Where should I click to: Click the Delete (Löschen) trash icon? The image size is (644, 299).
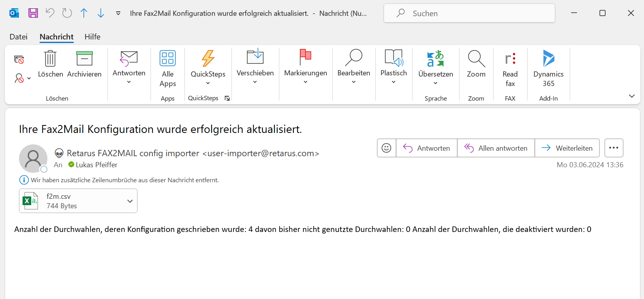50,59
